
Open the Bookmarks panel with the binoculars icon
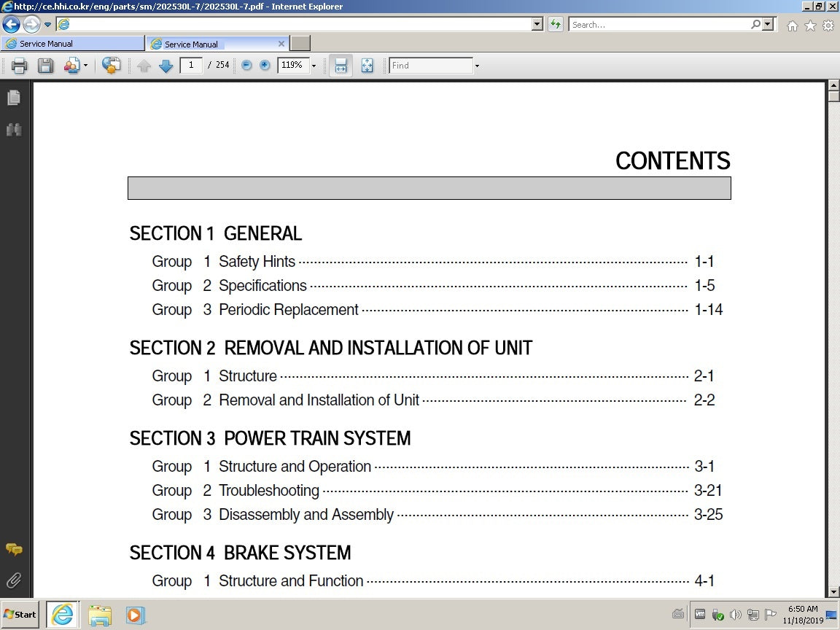(x=14, y=129)
